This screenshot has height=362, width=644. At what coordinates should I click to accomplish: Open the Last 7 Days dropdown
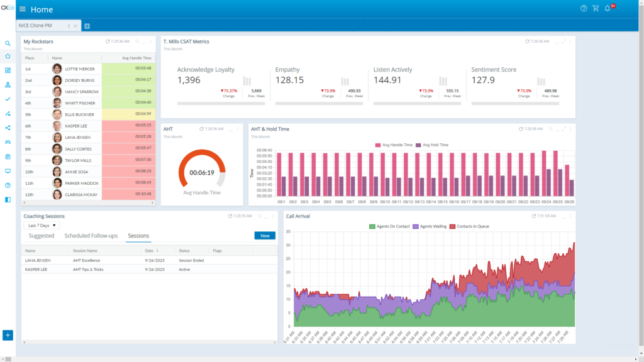(x=42, y=225)
